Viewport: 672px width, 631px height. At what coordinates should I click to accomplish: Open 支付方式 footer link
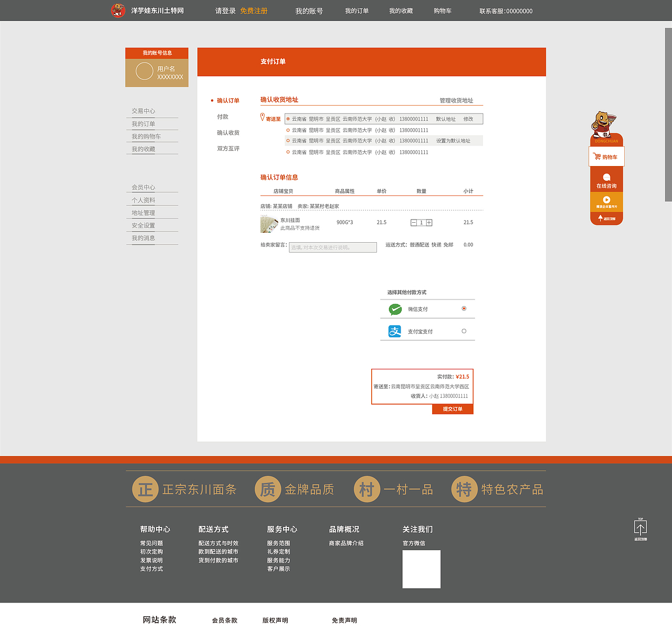(x=151, y=569)
